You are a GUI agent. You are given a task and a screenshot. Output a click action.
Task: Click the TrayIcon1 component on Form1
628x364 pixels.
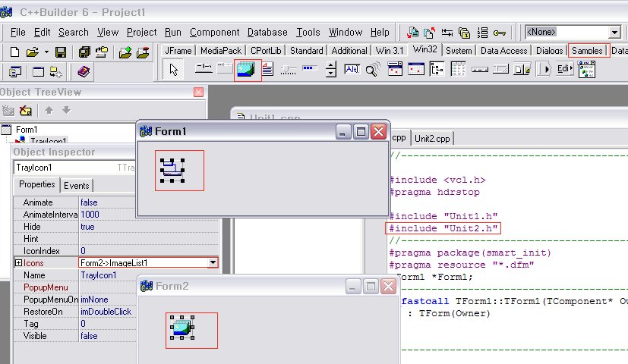pyautogui.click(x=172, y=170)
